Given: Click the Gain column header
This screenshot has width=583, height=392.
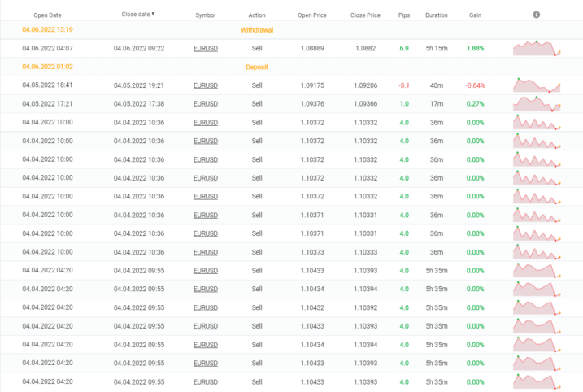Looking at the screenshot, I should coord(475,15).
